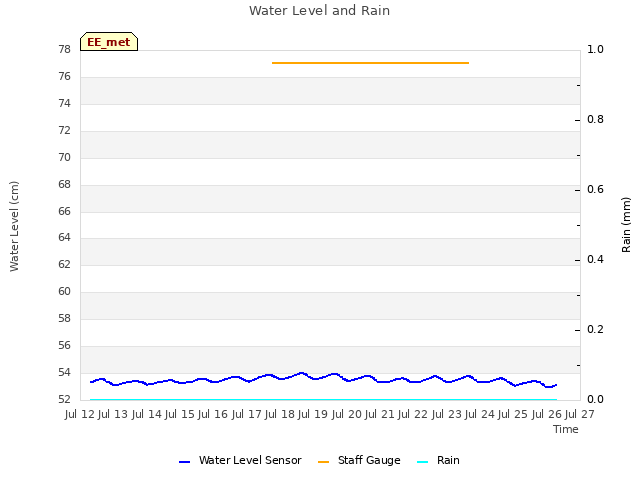Screen dimensions: 640x480
Task: Click the Jul 27 x-axis label
Action: tap(580, 414)
